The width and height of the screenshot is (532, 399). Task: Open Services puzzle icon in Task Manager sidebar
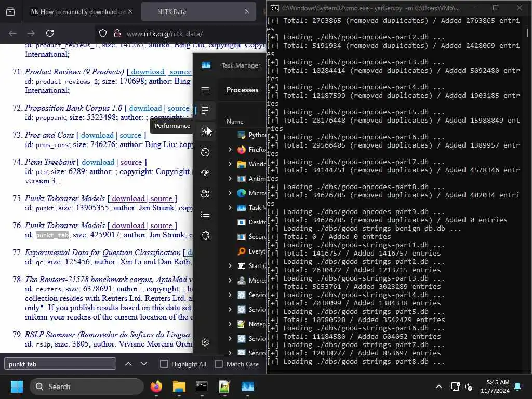(x=205, y=235)
